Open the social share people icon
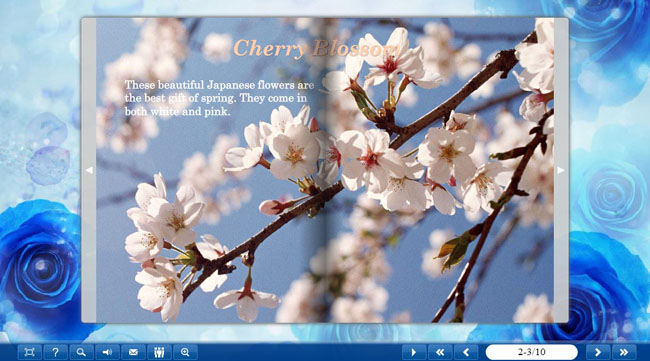The height and width of the screenshot is (361, 650). coord(159,352)
